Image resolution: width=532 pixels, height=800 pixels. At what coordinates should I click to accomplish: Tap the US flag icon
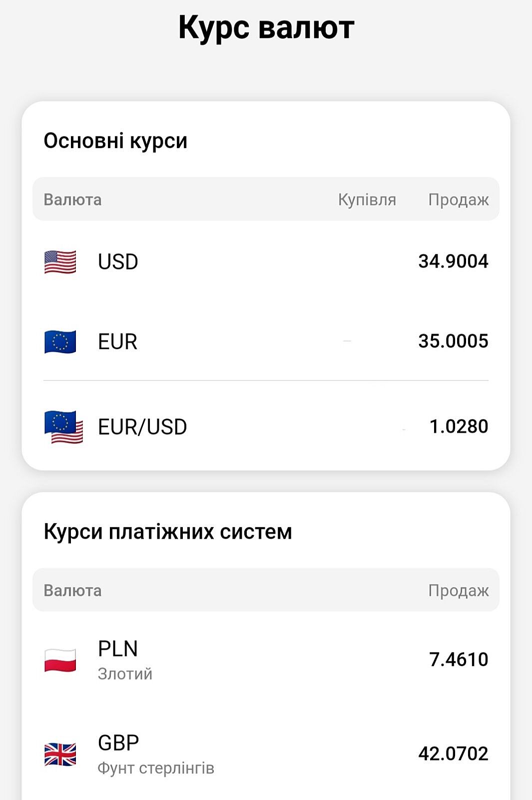[60, 262]
